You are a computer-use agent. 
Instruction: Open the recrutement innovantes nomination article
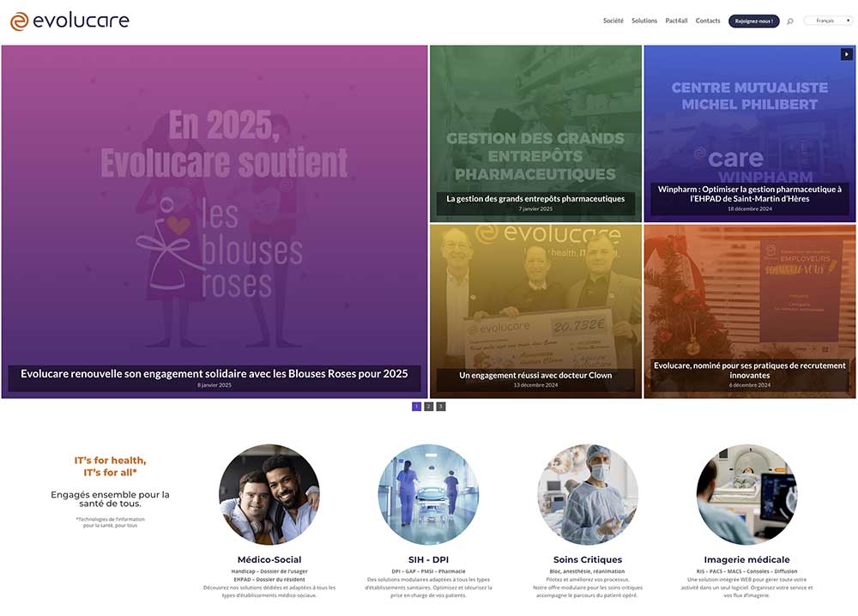pos(750,371)
